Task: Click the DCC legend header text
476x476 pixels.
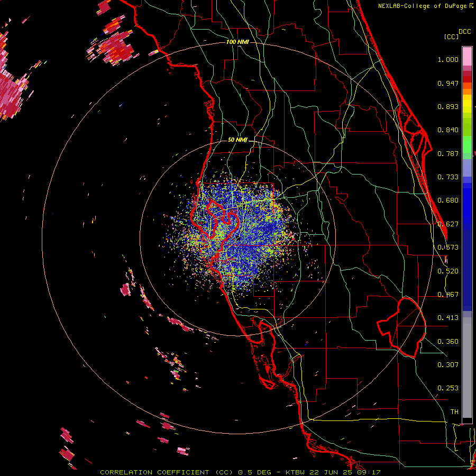Action: pos(464,32)
